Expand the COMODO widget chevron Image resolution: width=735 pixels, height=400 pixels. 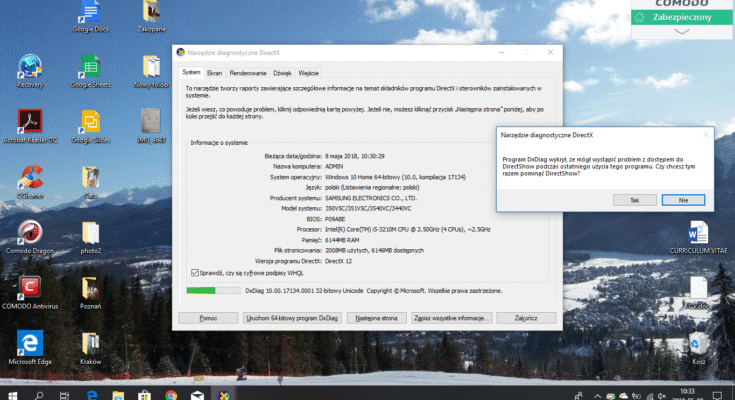(682, 32)
